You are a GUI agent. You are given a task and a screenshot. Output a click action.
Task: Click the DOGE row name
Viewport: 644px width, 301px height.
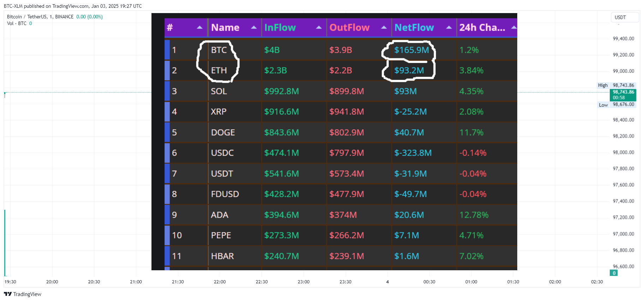click(223, 132)
